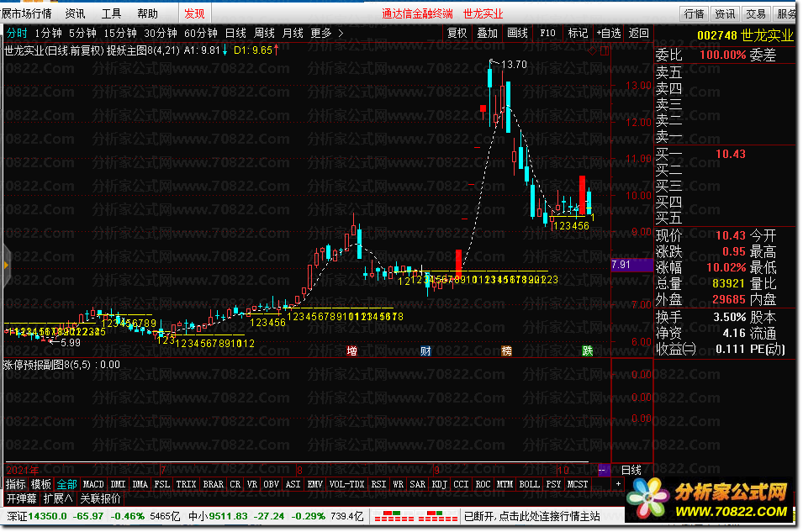Viewport: 803px width, 532px height.
Task: Select the 模板 tab
Action: [x=41, y=484]
